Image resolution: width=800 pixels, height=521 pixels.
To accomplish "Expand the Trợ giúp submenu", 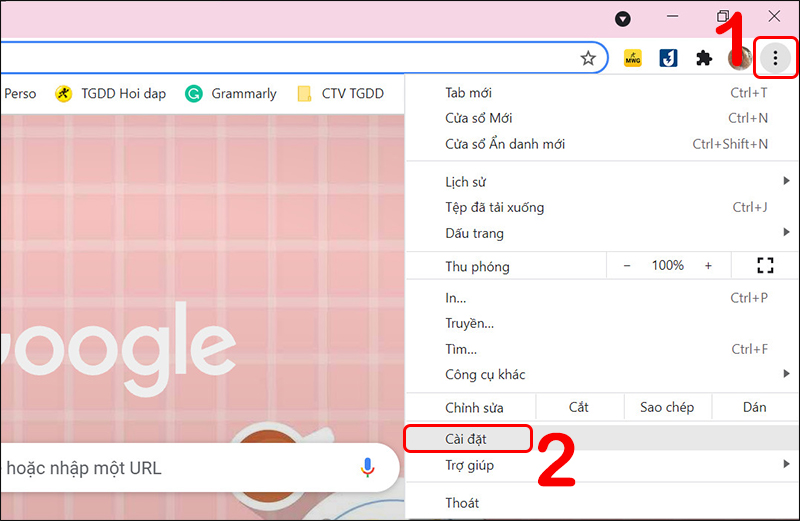I will (x=602, y=465).
